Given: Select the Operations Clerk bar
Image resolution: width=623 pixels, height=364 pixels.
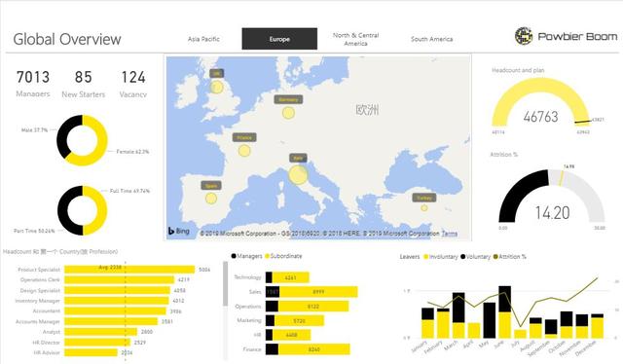Looking at the screenshot, I should point(119,279).
